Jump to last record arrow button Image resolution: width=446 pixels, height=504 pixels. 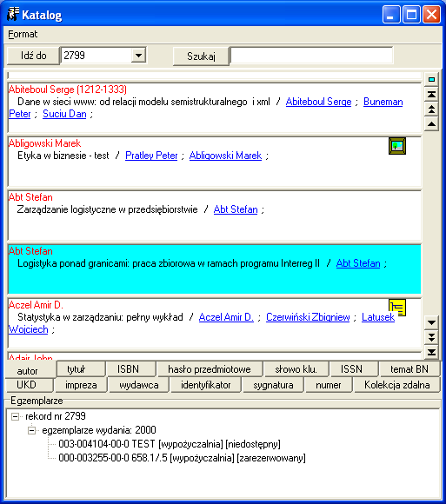coord(431,352)
